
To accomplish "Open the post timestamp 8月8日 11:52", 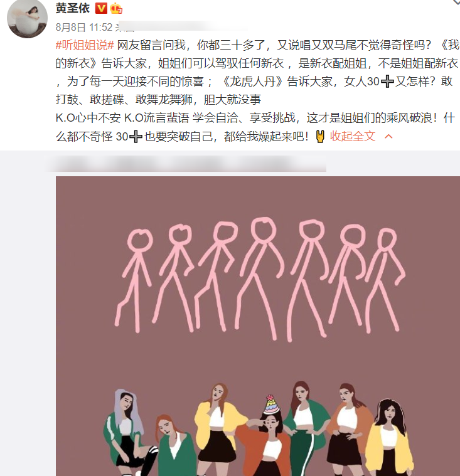I will pyautogui.click(x=84, y=28).
